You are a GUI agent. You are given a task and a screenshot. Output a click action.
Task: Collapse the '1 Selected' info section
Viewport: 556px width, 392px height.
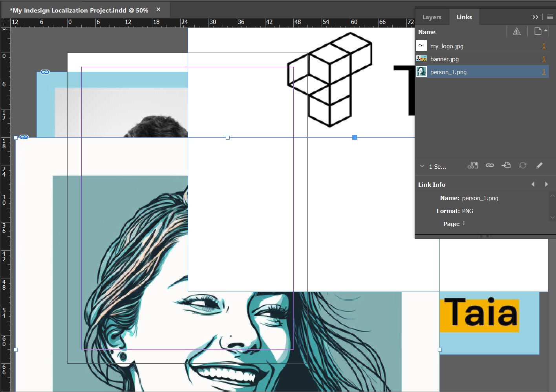[422, 166]
